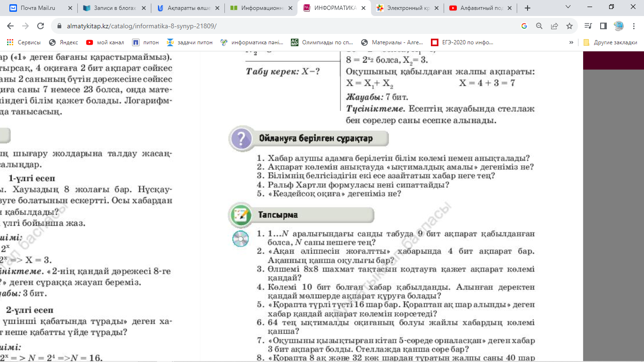Image resolution: width=644 pixels, height=362 pixels.
Task: Open the Яндекс bookmark
Action: tap(64, 42)
